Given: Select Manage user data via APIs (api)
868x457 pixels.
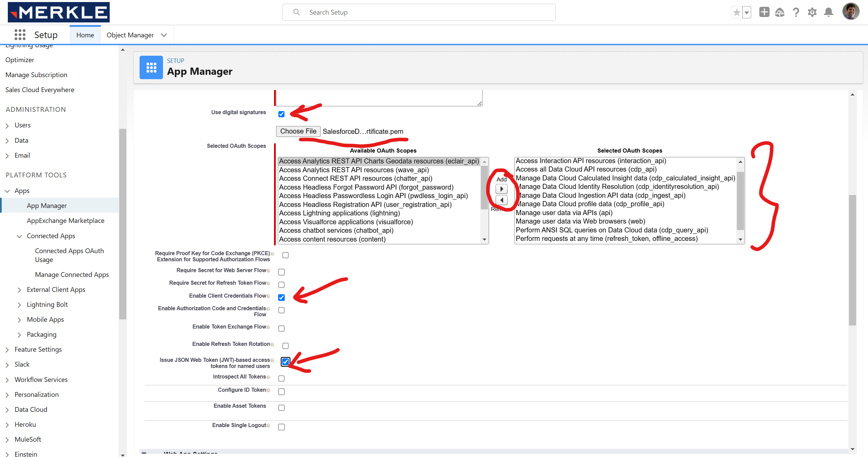Looking at the screenshot, I should click(x=564, y=213).
